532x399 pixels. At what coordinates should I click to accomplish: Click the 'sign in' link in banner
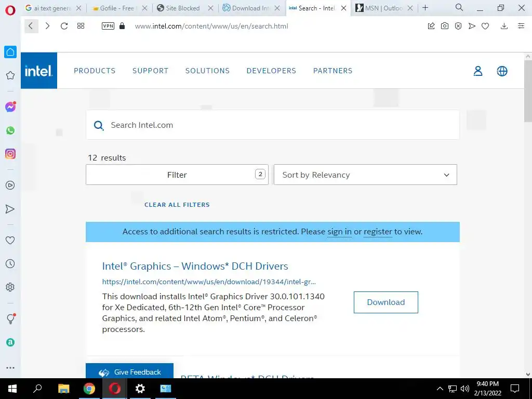(339, 232)
